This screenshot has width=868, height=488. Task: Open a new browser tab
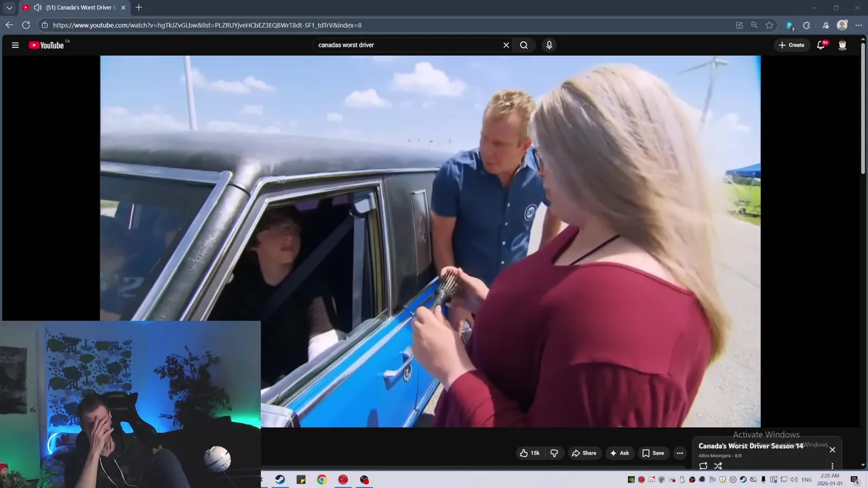(138, 7)
